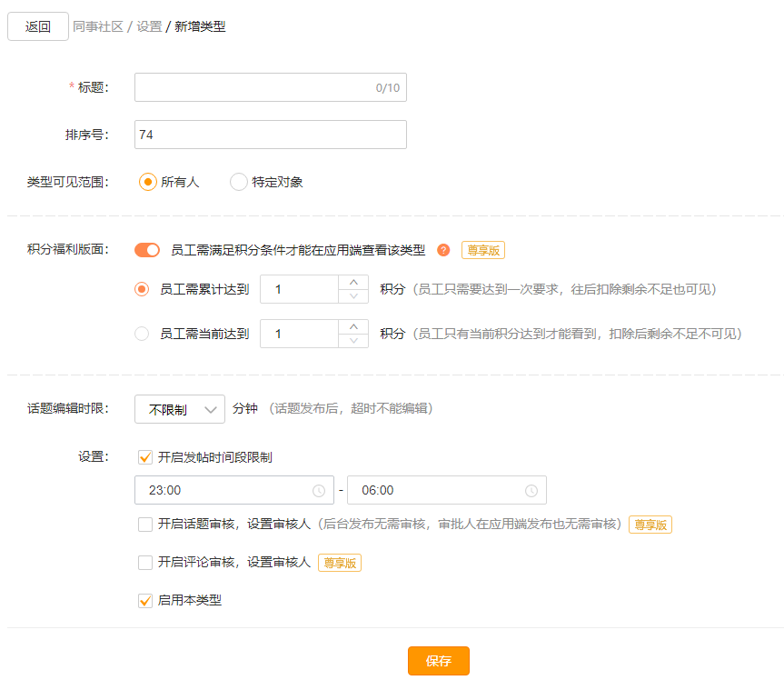Check 开启评论审核 option
Image resolution: width=784 pixels, height=680 pixels.
(x=145, y=562)
